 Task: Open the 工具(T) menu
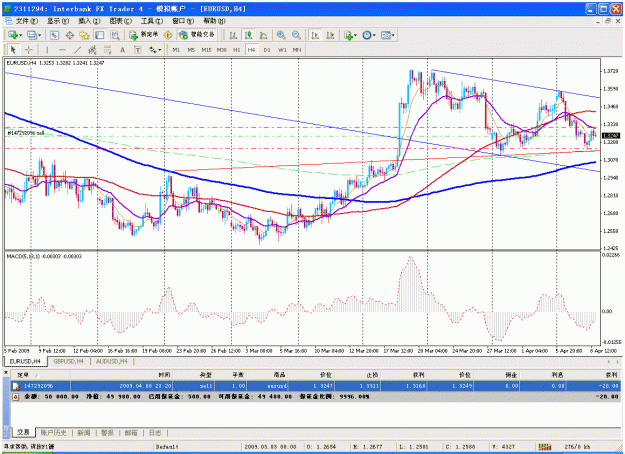point(151,21)
